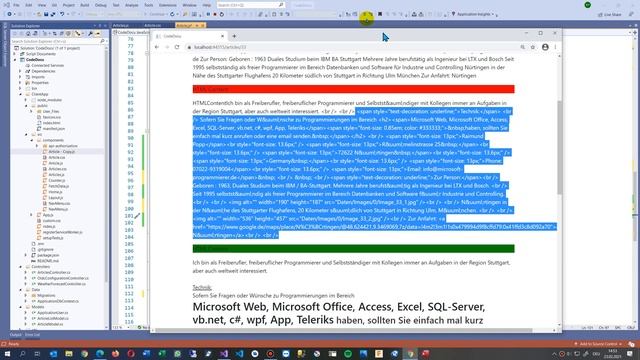This screenshot has width=640, height=360.
Task: Open the File menu
Action: click(x=16, y=5)
